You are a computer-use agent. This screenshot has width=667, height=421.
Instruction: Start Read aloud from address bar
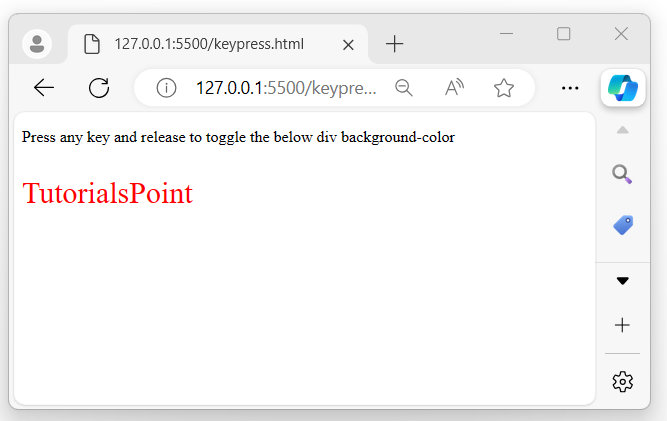(454, 88)
